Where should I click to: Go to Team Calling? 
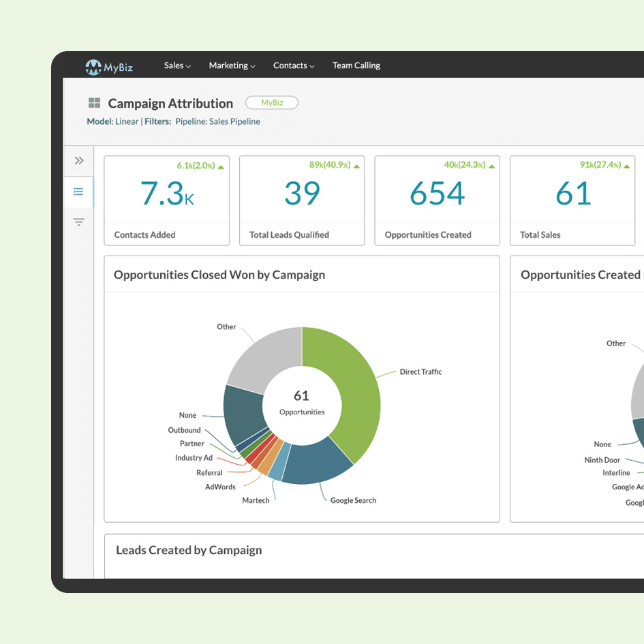pos(356,66)
